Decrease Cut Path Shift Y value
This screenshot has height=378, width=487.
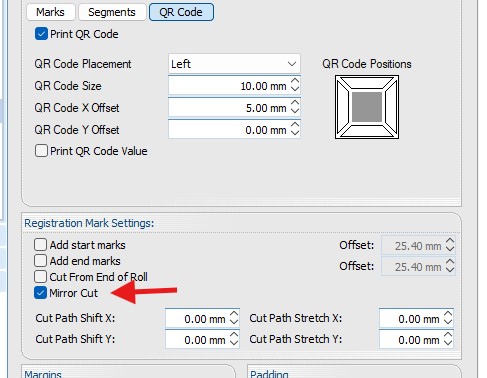pyautogui.click(x=234, y=344)
